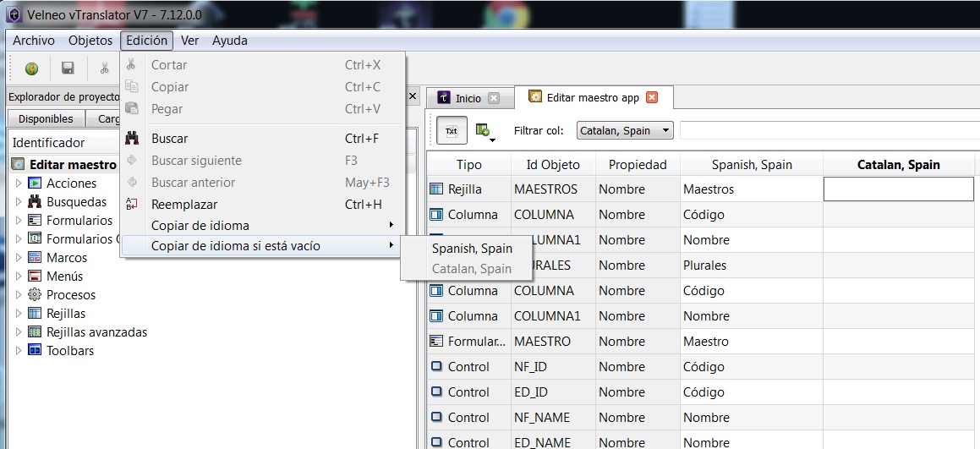Click the Busquedas binoculars node icon

click(35, 202)
